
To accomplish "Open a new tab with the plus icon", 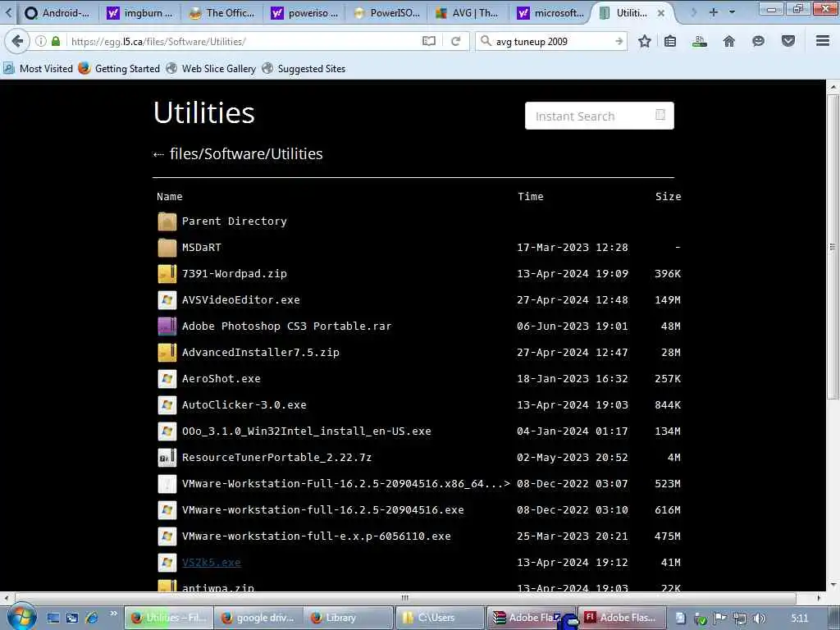I will coord(713,11).
